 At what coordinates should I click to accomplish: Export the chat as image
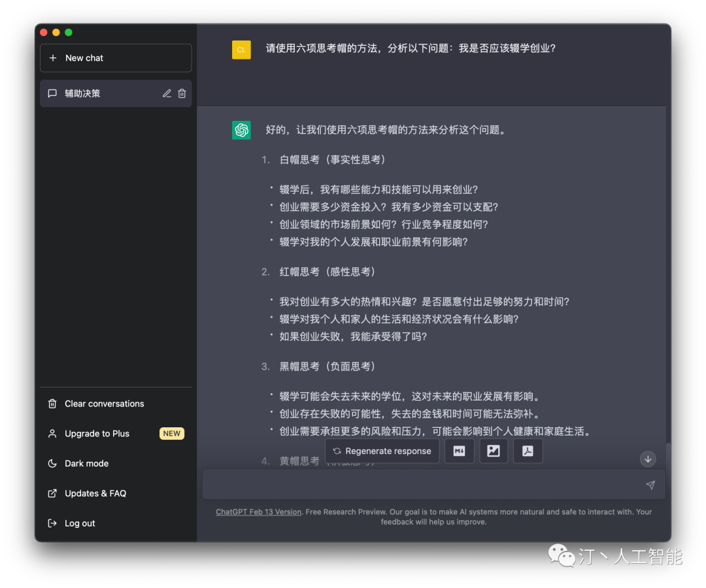[494, 451]
